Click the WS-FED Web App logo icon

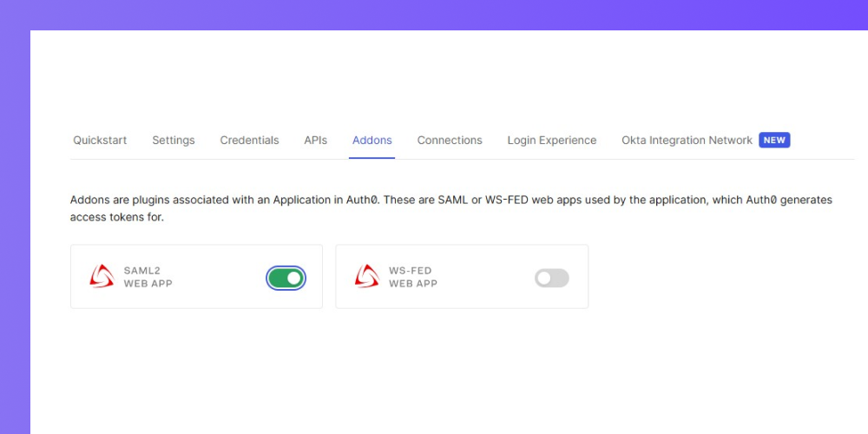pyautogui.click(x=367, y=276)
